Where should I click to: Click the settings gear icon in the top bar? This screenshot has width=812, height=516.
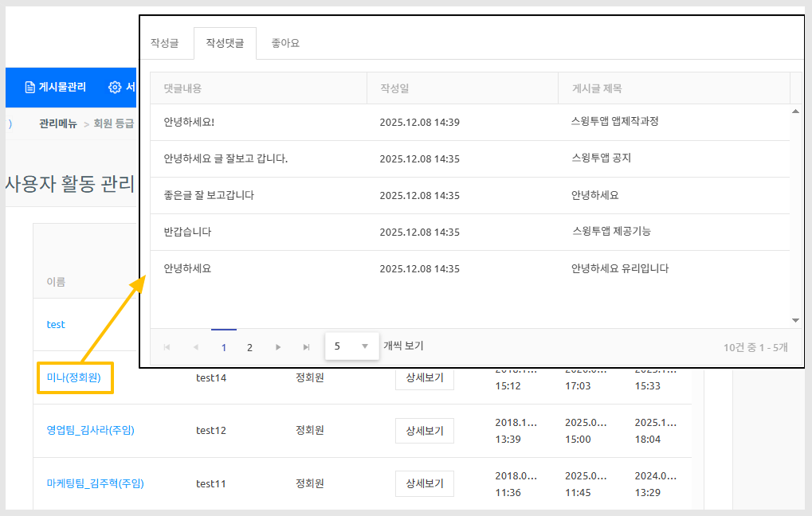coord(115,88)
